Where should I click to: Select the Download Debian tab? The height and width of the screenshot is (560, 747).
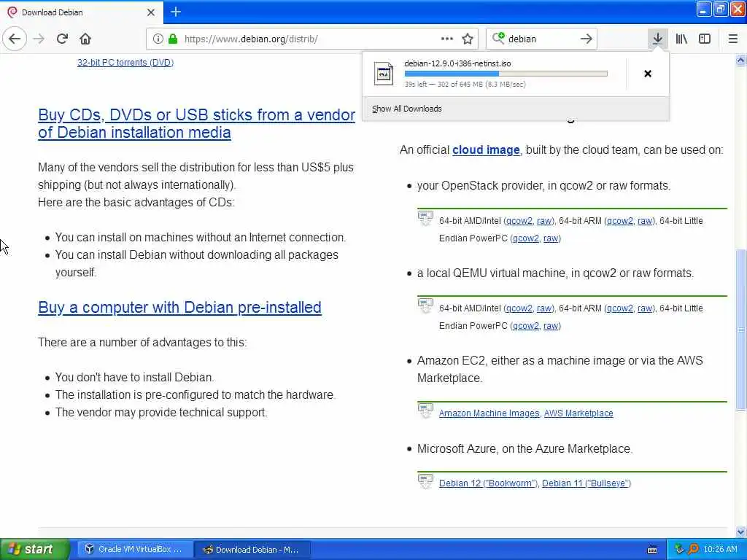pos(81,12)
